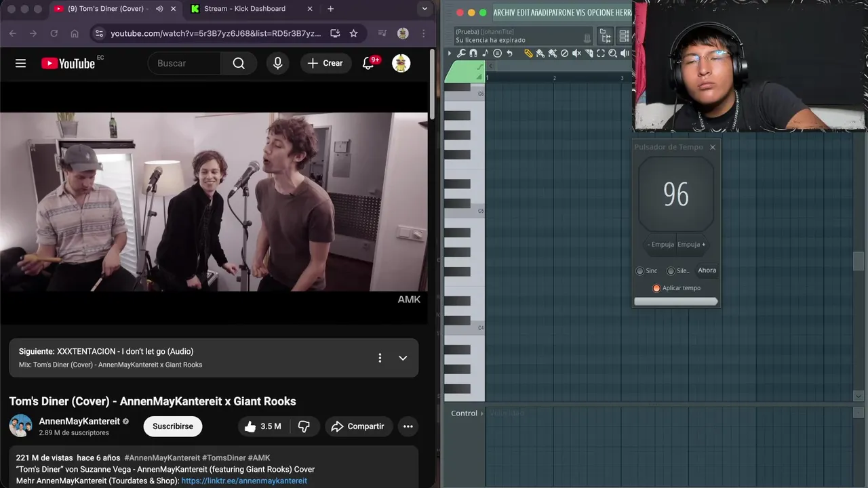Open Chrome three-dot main menu
The width and height of the screenshot is (868, 488).
(x=424, y=33)
